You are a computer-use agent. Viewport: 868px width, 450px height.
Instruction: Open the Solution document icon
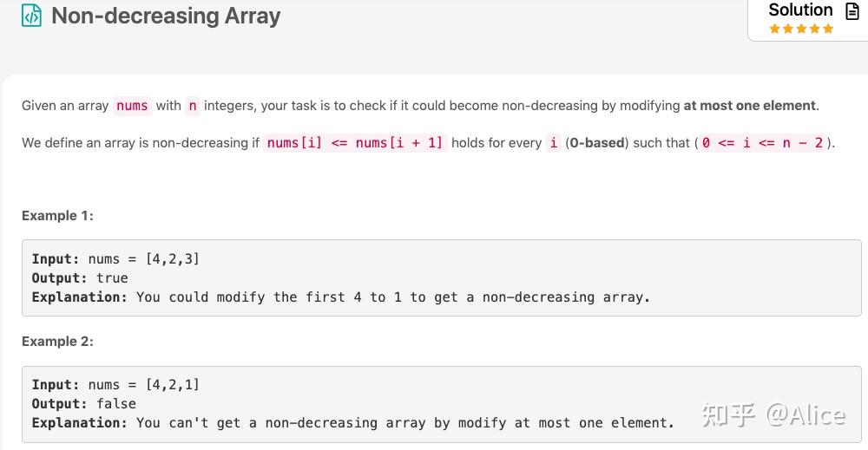(x=852, y=10)
